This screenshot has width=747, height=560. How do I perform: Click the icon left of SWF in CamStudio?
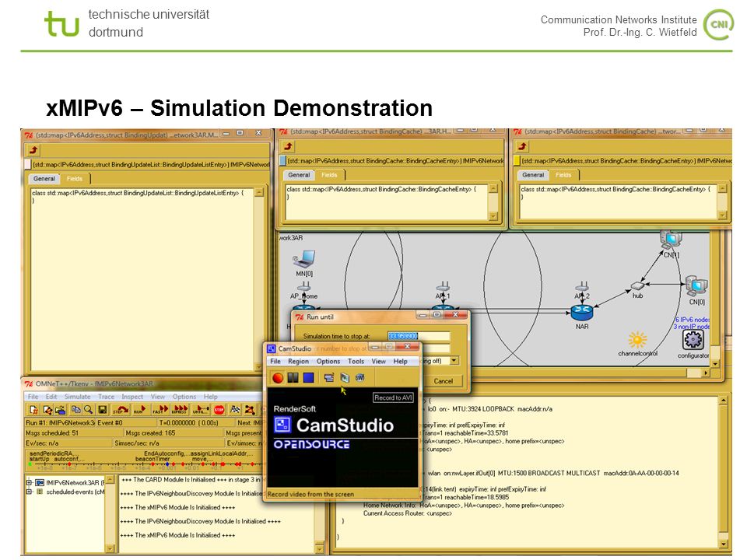345,378
